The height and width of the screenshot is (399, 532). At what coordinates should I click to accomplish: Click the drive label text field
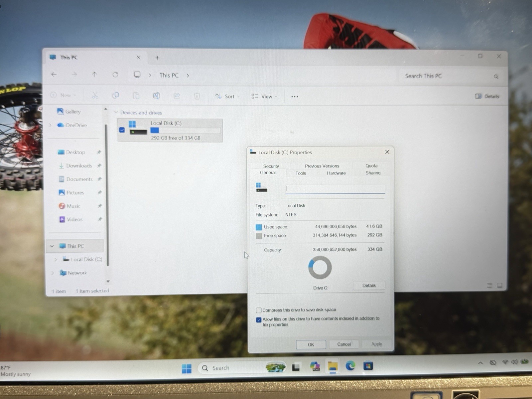coord(335,189)
